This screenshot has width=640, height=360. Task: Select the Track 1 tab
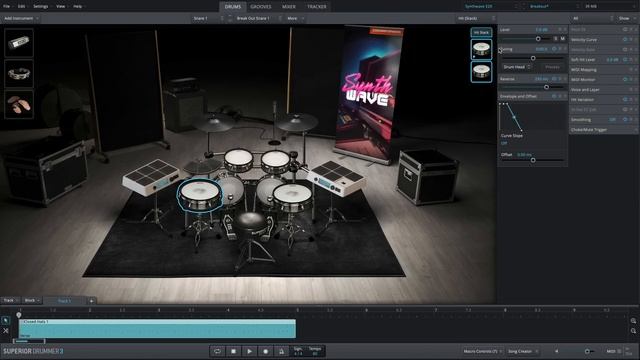[x=64, y=301]
